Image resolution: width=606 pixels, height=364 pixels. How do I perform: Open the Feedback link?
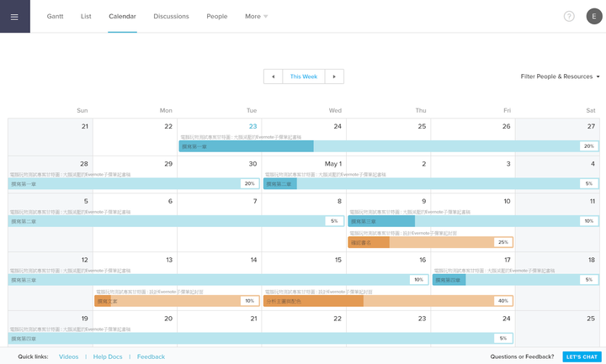(x=151, y=356)
